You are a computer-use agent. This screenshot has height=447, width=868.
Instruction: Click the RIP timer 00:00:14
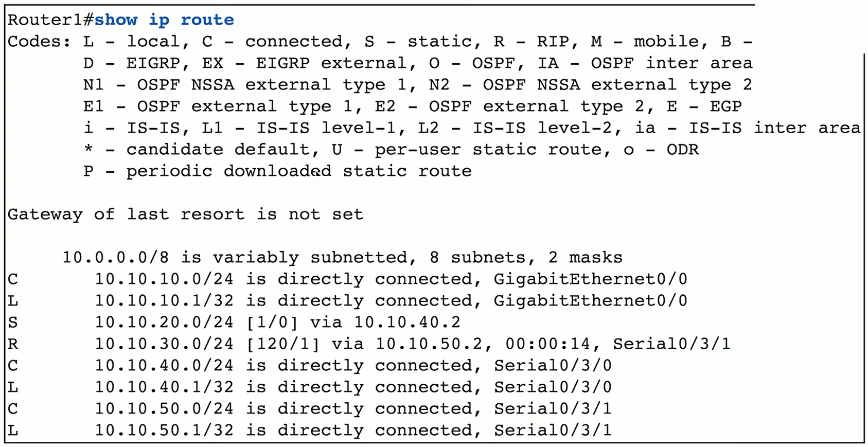547,344
